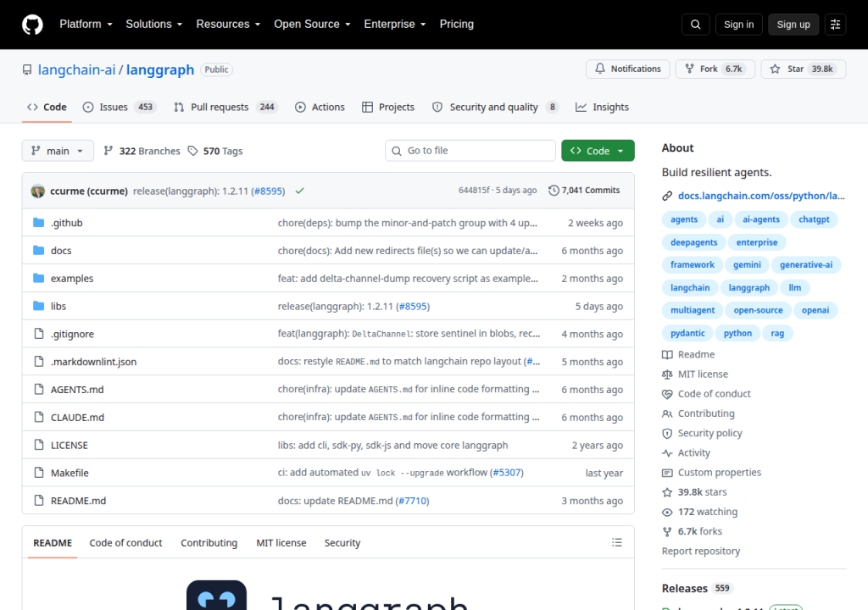Click the GitHub logo icon
Image resolution: width=868 pixels, height=610 pixels.
tap(32, 25)
